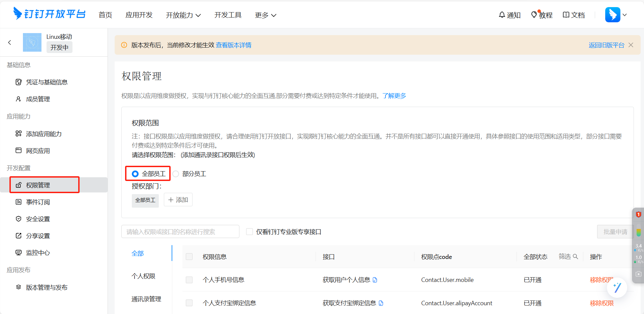The width and height of the screenshot is (644, 314).
Task: Expand the account dropdown chevron
Action: 624,15
